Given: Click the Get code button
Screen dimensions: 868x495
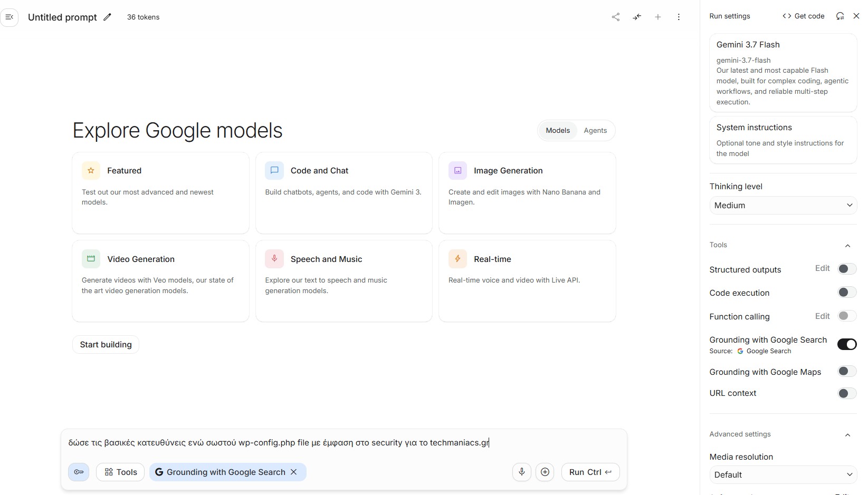Looking at the screenshot, I should [x=803, y=16].
